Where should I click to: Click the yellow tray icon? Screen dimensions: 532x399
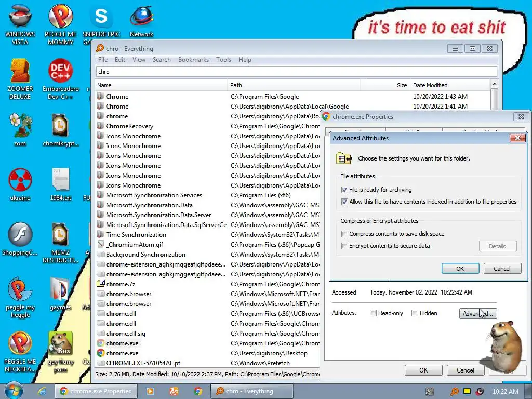467,391
